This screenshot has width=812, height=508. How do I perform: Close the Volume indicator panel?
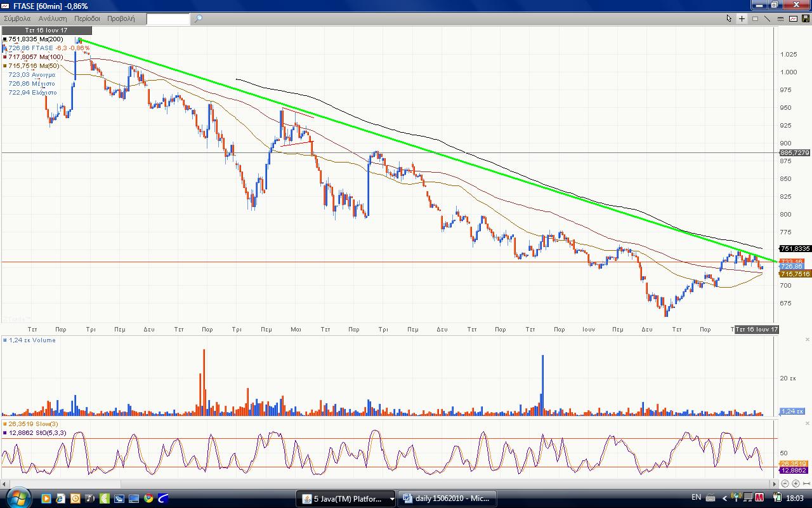click(x=807, y=340)
